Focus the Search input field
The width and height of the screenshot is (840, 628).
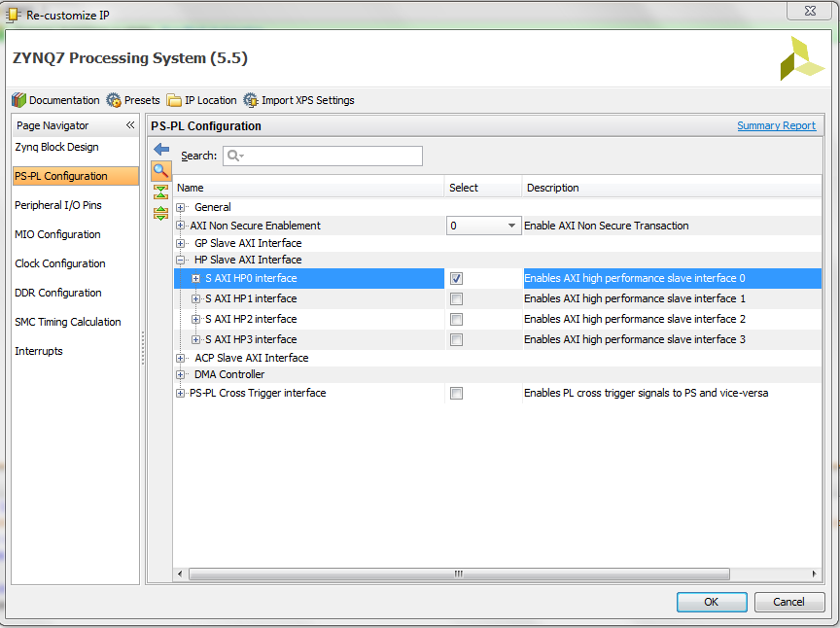pos(323,156)
